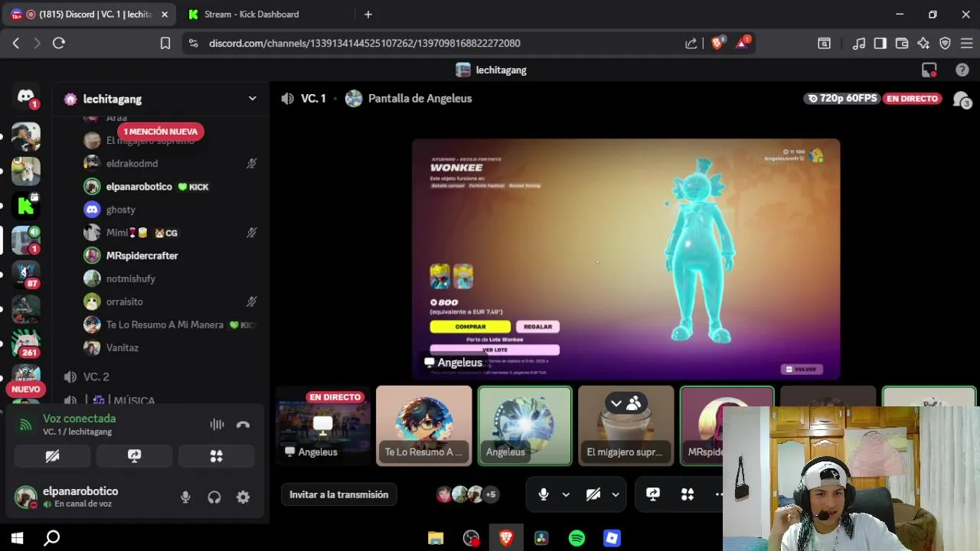Open Brave Leo AI sparkle icon
The height and width of the screenshot is (551, 980).
[923, 44]
